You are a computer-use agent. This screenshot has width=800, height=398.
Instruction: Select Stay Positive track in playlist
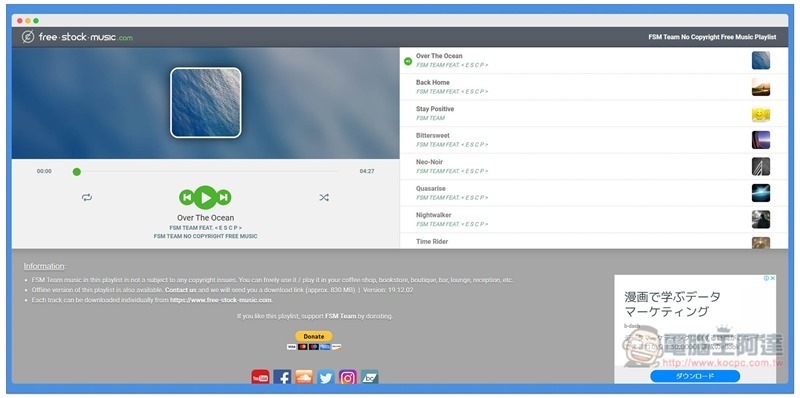pyautogui.click(x=593, y=114)
